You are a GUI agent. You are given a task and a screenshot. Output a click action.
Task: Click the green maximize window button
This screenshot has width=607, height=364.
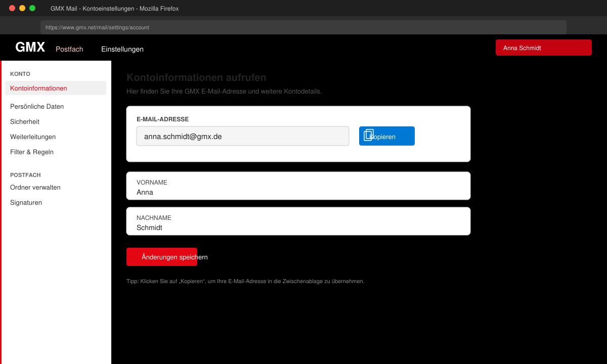(x=32, y=8)
